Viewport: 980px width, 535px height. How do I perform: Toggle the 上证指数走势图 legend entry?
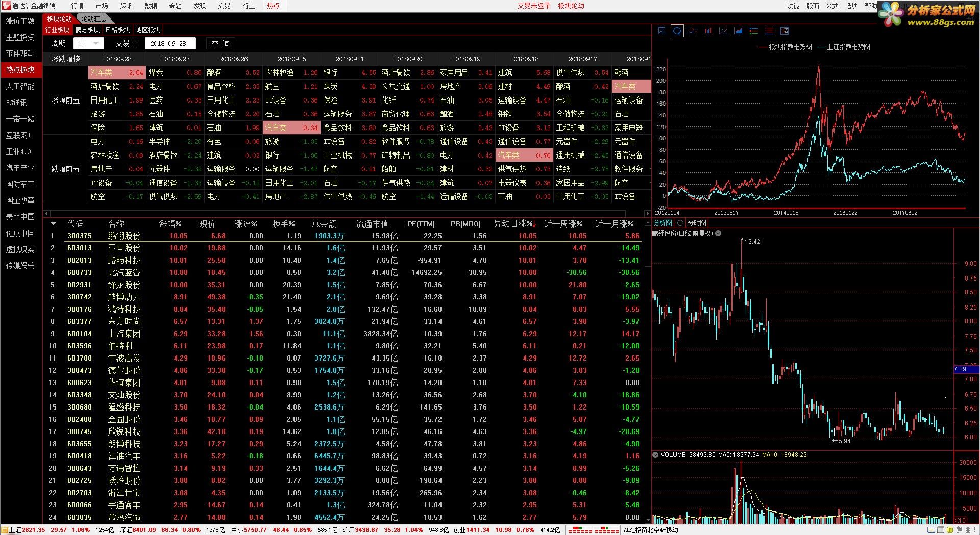[x=844, y=47]
